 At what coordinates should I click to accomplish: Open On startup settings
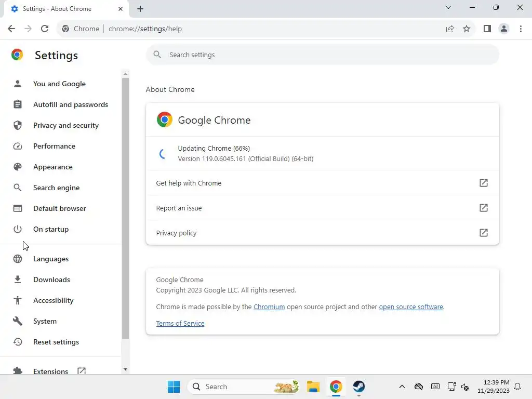(x=51, y=229)
